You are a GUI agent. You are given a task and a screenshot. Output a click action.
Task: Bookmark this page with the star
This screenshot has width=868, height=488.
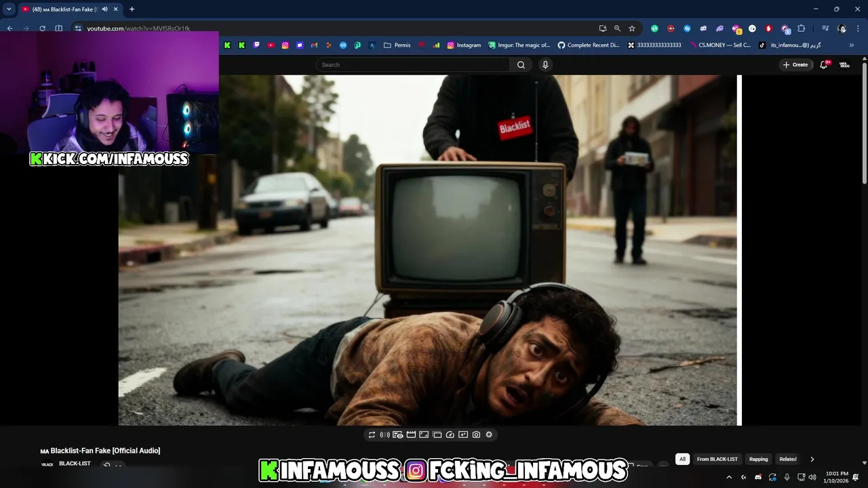pyautogui.click(x=632, y=28)
